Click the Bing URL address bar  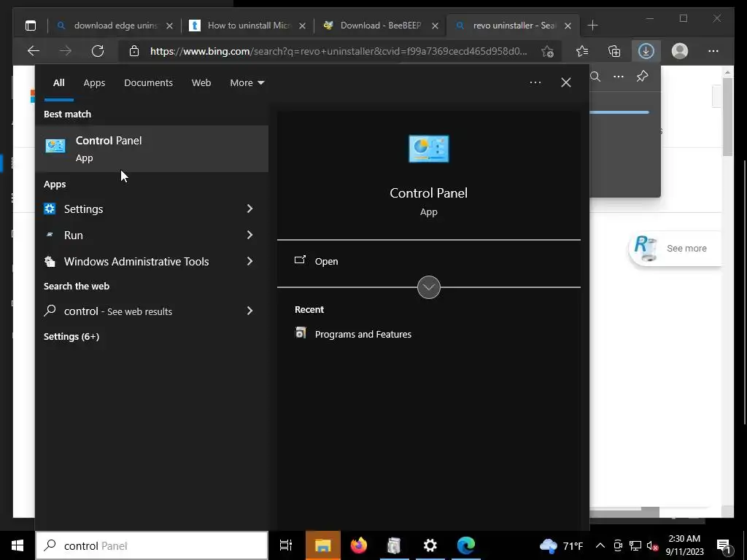tap(338, 51)
